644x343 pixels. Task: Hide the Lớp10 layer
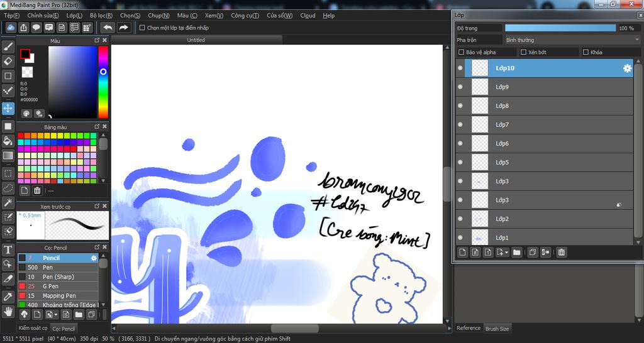[460, 68]
